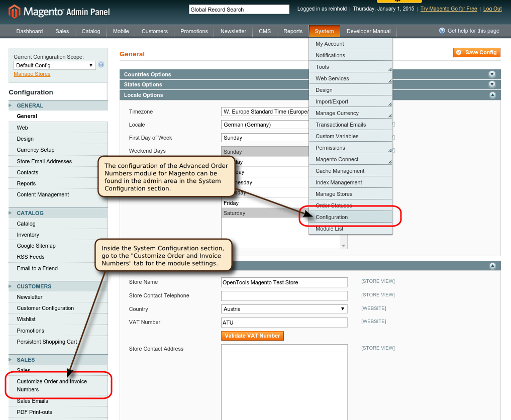The image size is (511, 420).
Task: Follow the Manage Stores link
Action: 32,74
